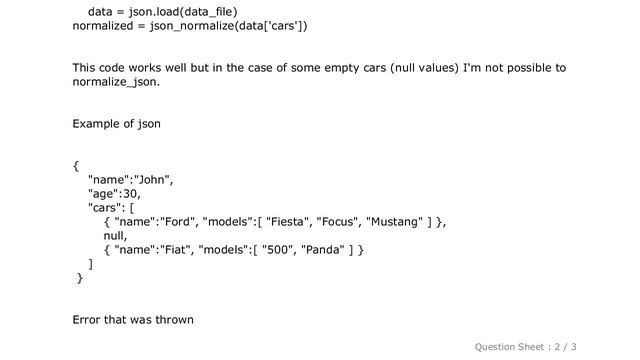The height and width of the screenshot is (360, 640).
Task: Click the final closing curly brace
Action: 80,278
